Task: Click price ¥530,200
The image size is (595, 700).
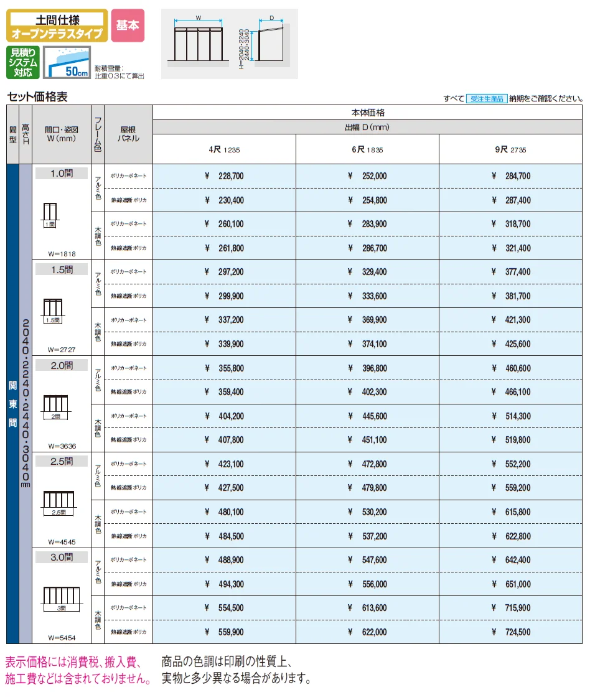Action: click(367, 512)
